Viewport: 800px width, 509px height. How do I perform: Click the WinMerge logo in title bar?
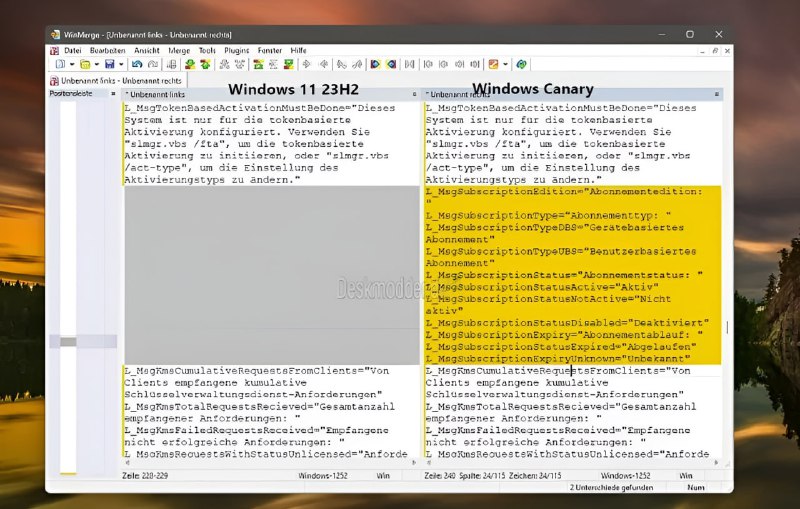pos(56,34)
